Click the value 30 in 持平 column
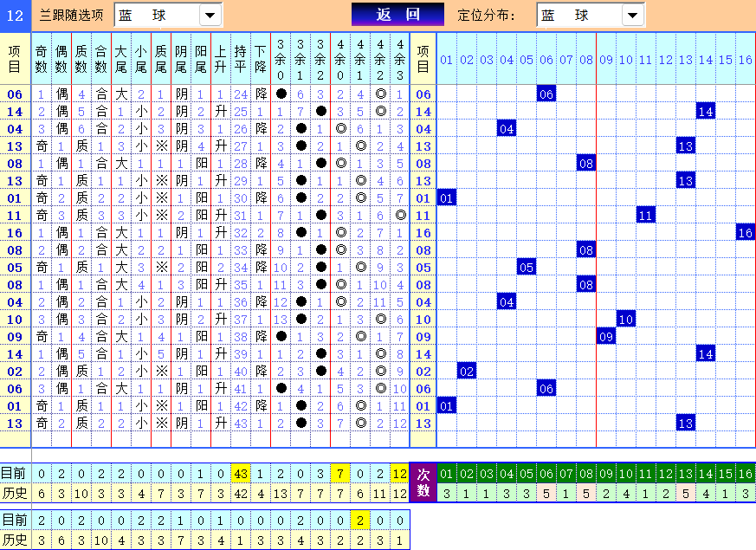The width and height of the screenshot is (756, 550). coord(241,198)
